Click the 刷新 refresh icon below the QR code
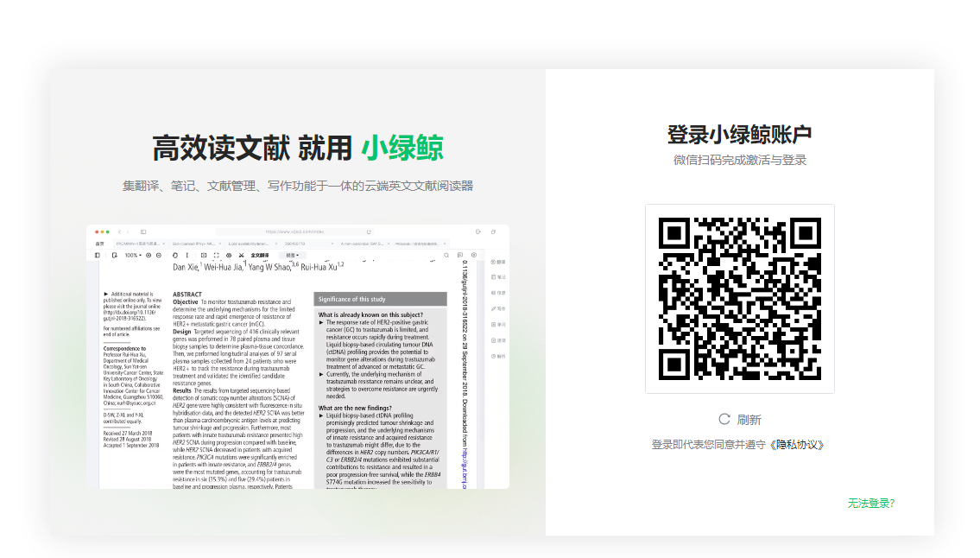The image size is (980, 558). coord(724,419)
